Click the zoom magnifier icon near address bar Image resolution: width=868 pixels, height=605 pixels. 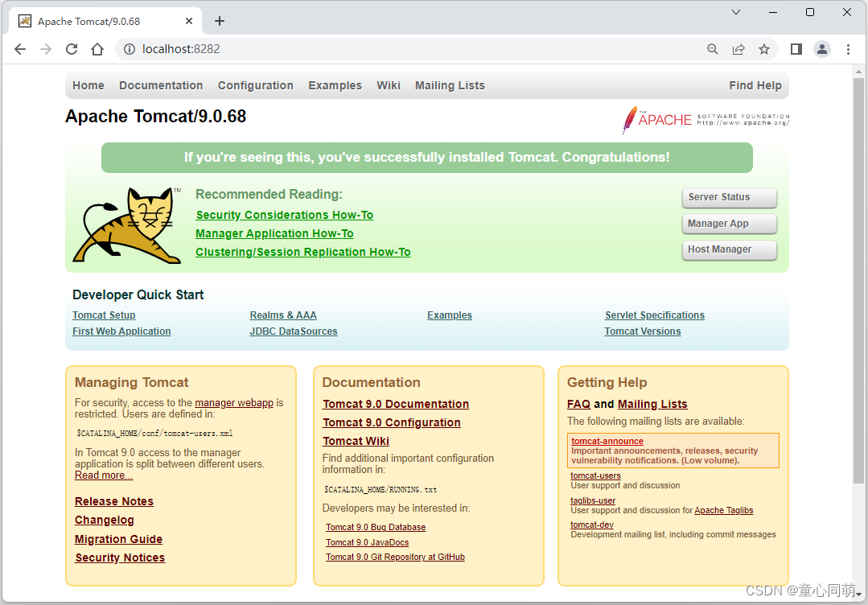click(713, 49)
